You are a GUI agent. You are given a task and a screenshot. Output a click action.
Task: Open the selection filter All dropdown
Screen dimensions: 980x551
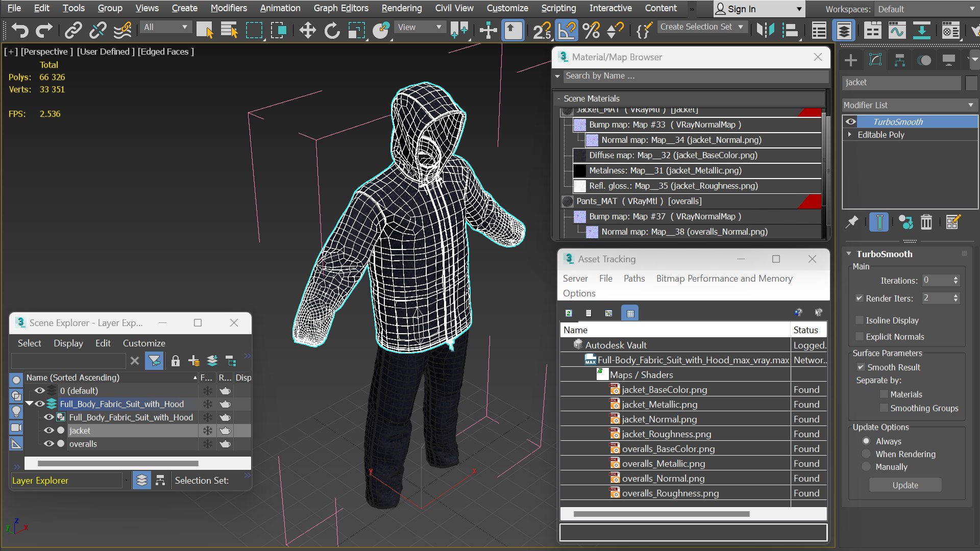coord(166,27)
